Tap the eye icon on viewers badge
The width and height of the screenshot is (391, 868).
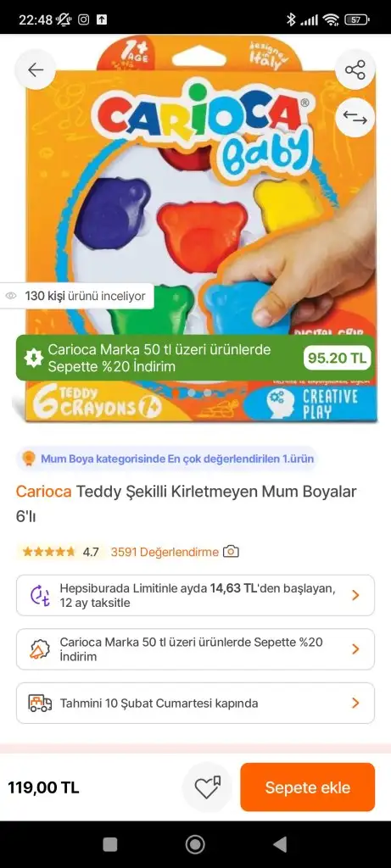pyautogui.click(x=11, y=296)
